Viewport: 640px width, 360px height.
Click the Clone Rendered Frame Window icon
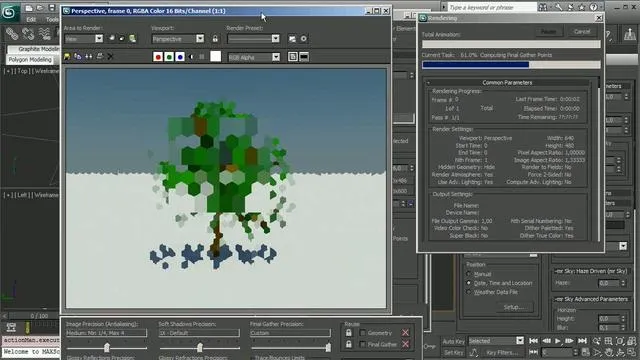[x=89, y=56]
